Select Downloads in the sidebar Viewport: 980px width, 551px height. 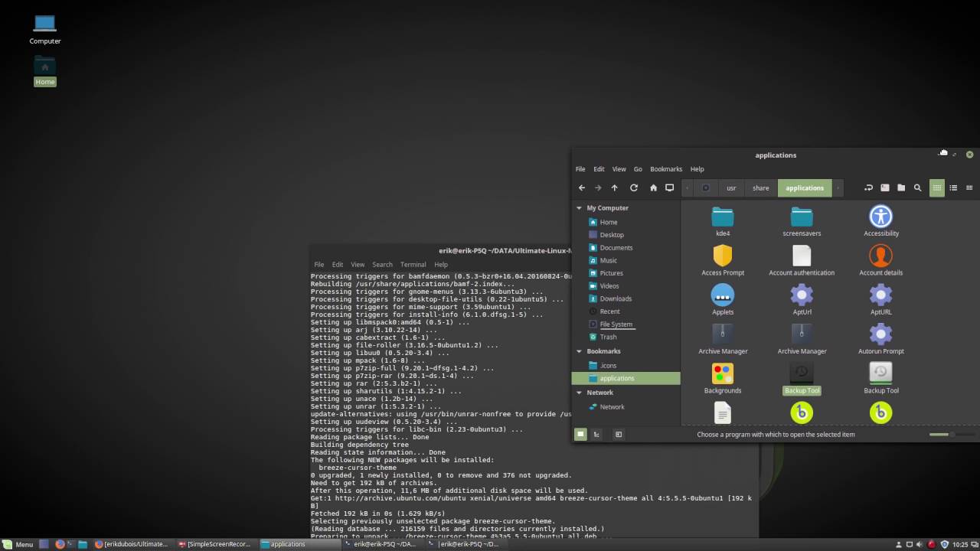point(616,298)
